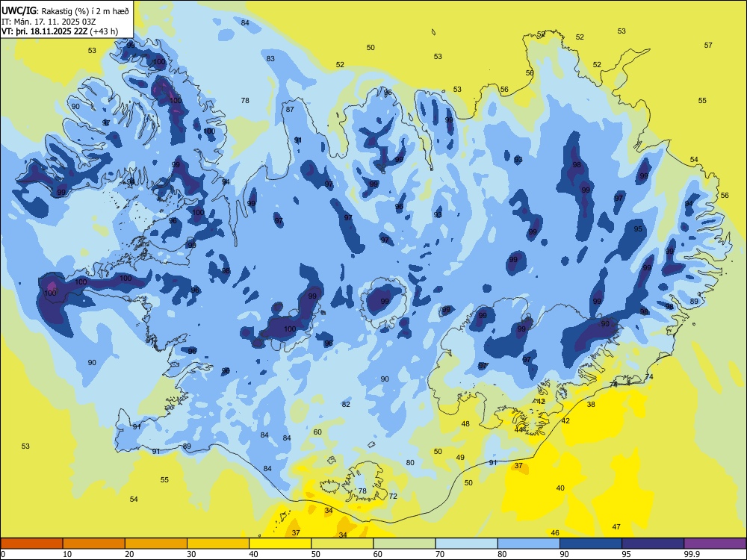Click the humidity value '49' on the map
Viewport: 747px width, 560px height.
point(460,457)
